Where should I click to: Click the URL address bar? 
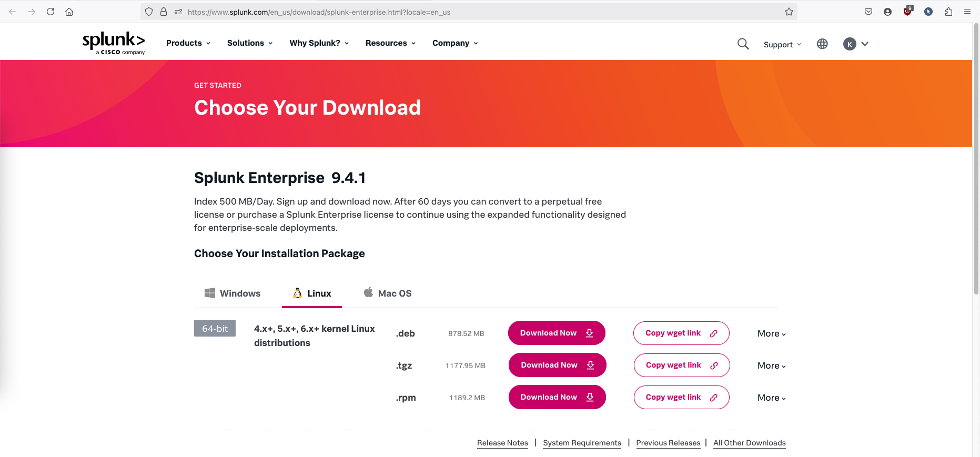coord(473,12)
